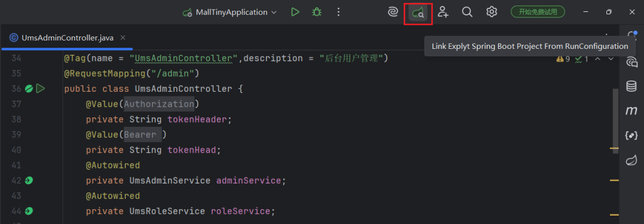Screen dimensions: 644x224
Task: Click the 9 warnings indicator
Action: pos(563,59)
